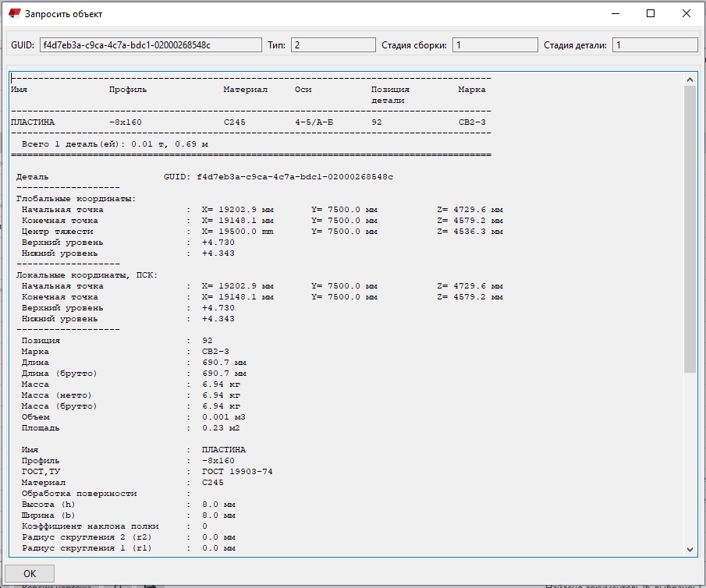Focus the GUID field at the top
Screen dimensions: 706x588
click(x=151, y=45)
